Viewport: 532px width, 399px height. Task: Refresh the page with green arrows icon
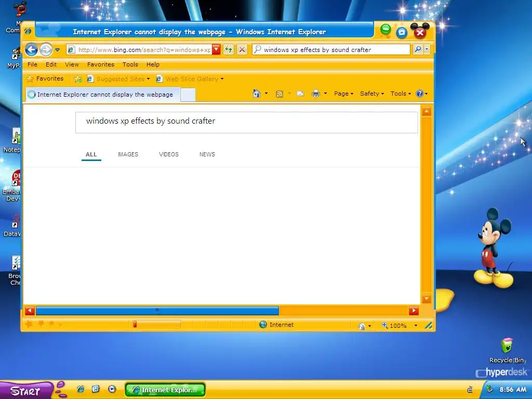point(229,50)
